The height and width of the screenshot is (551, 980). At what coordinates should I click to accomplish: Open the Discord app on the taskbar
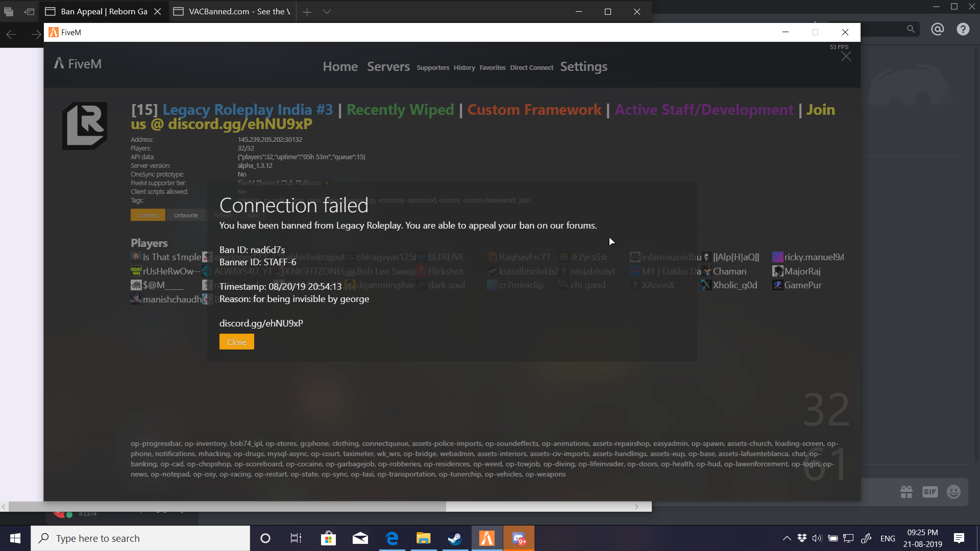coord(519,538)
